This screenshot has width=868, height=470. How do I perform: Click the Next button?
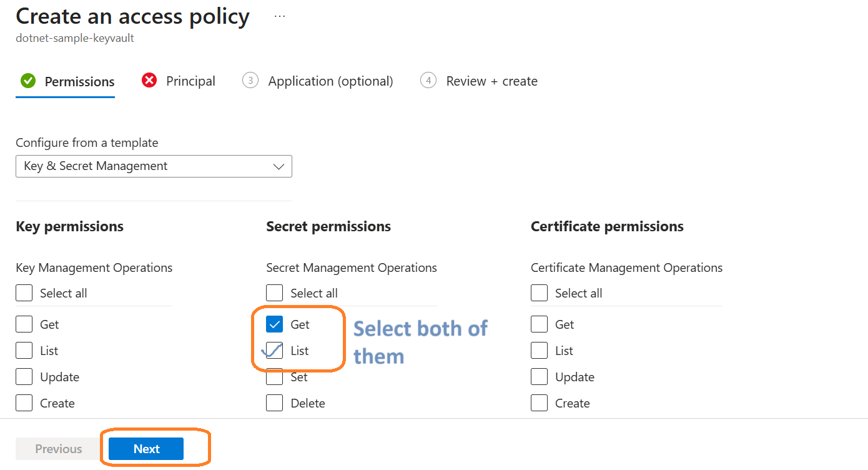point(146,449)
